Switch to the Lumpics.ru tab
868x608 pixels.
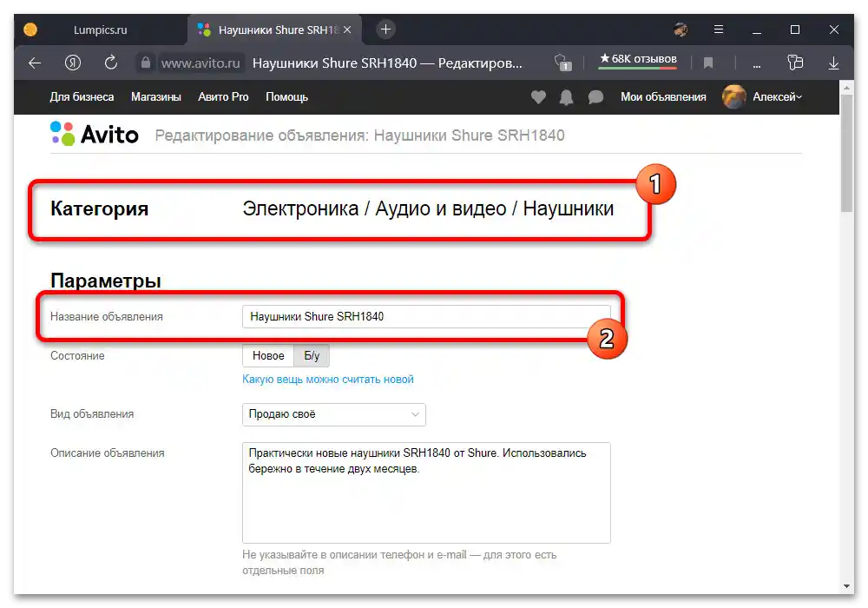pos(100,30)
